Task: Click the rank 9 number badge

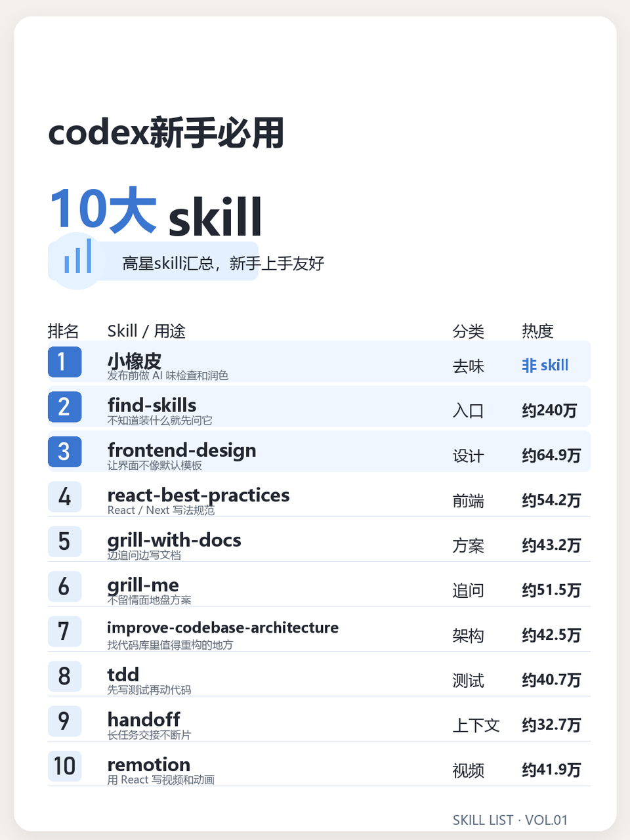Action: 64,721
